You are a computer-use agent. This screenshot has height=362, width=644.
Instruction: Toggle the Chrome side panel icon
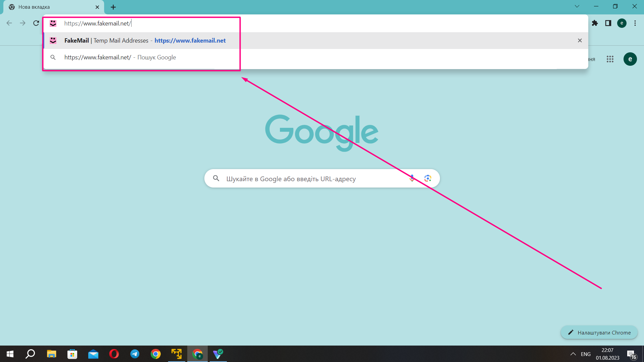click(x=608, y=23)
